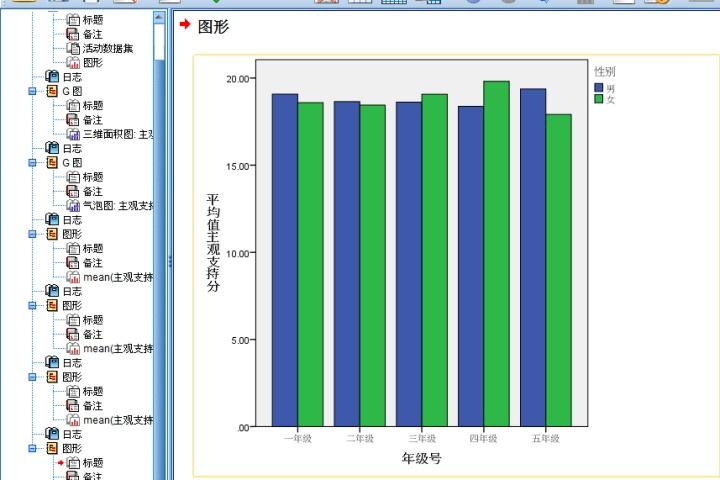Select the 三年级 x-axis label
The width and height of the screenshot is (720, 480).
(x=422, y=438)
